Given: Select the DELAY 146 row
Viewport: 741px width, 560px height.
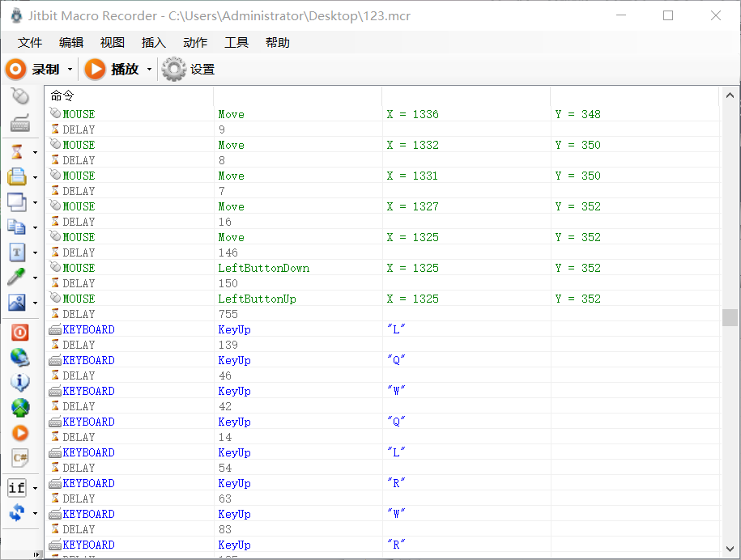Looking at the screenshot, I should point(382,252).
